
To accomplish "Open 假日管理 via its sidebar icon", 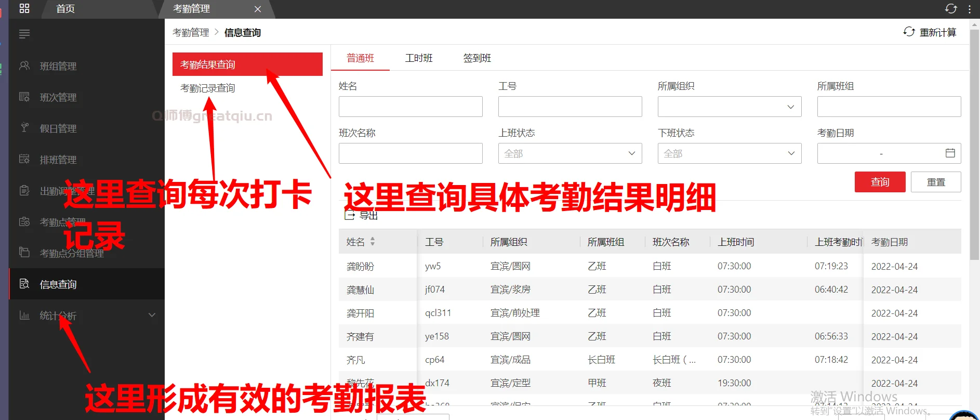I will [24, 128].
